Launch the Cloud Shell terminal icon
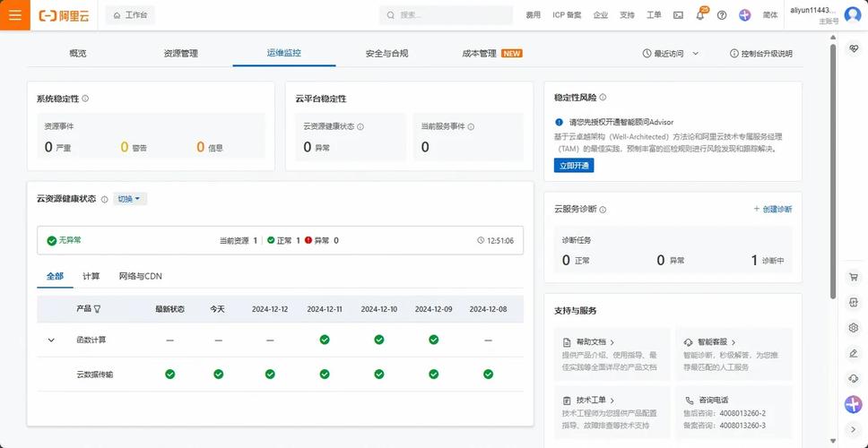868x448 pixels. coord(678,15)
